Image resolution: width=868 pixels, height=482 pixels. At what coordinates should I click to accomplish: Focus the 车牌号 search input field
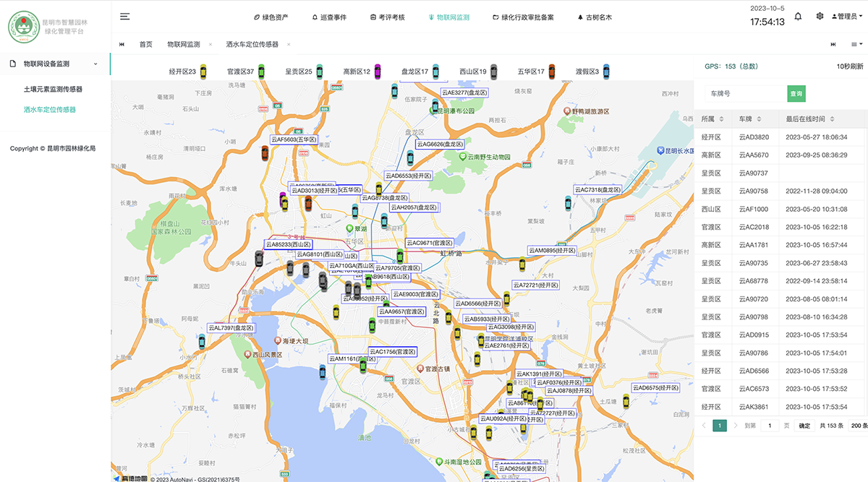point(745,94)
